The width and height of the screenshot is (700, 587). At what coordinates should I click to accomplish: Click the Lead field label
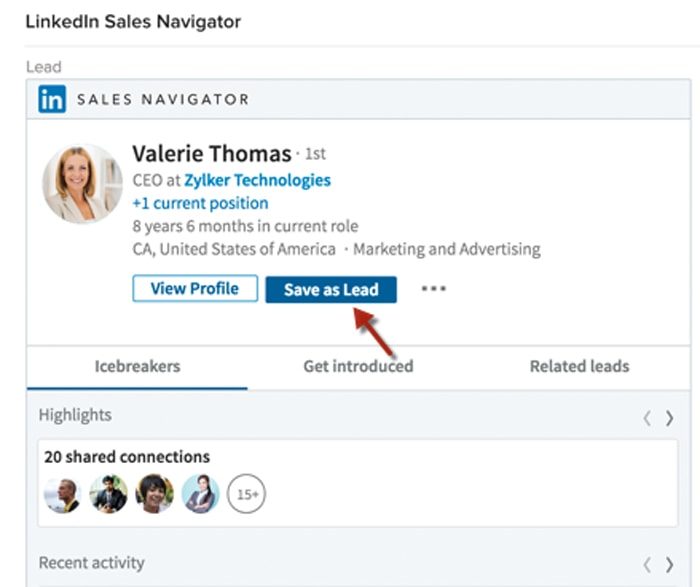pos(44,67)
